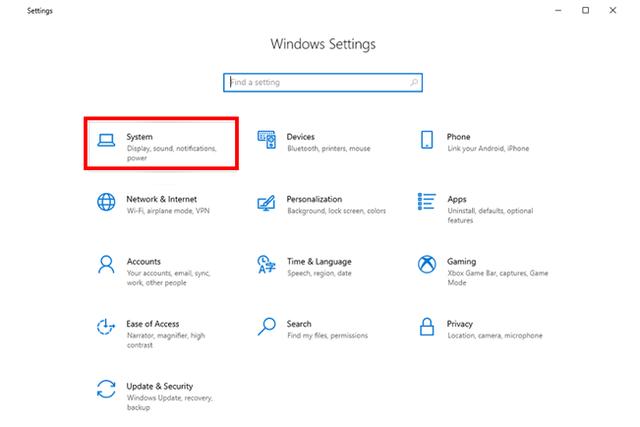Select the Gaming settings label
This screenshot has width=640, height=427.
click(461, 262)
